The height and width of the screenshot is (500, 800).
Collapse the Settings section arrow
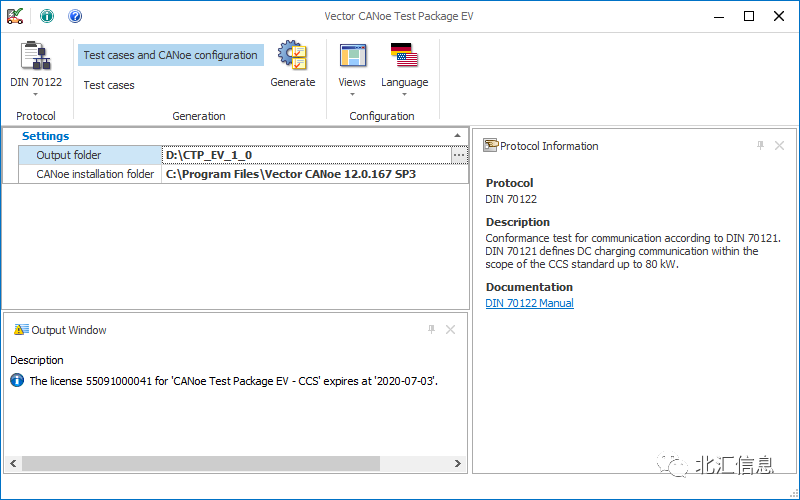coord(457,136)
